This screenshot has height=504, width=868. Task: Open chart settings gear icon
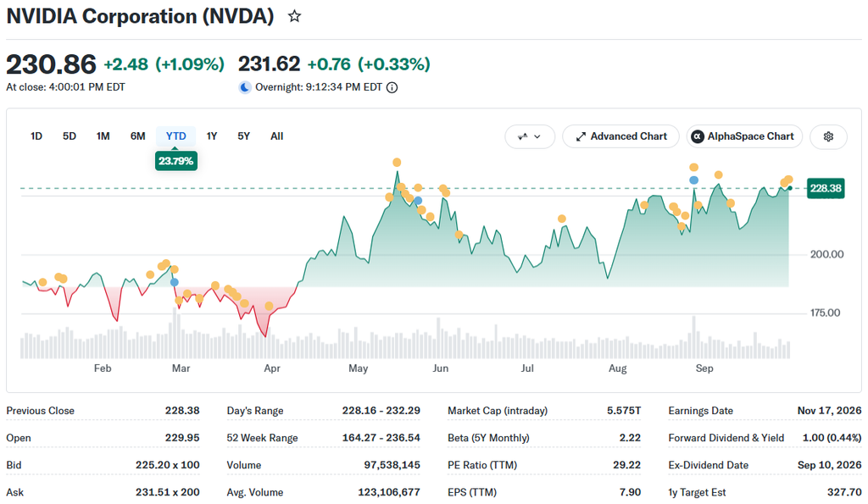(x=828, y=136)
